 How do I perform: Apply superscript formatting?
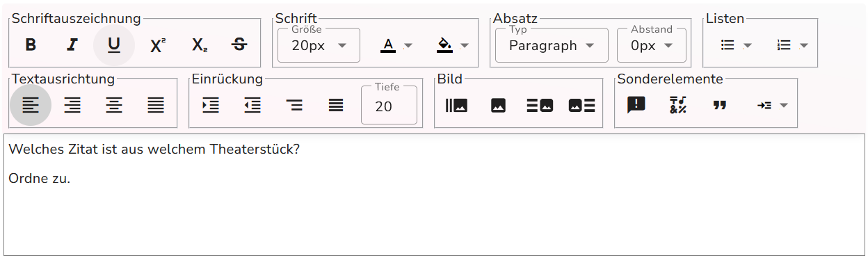158,45
